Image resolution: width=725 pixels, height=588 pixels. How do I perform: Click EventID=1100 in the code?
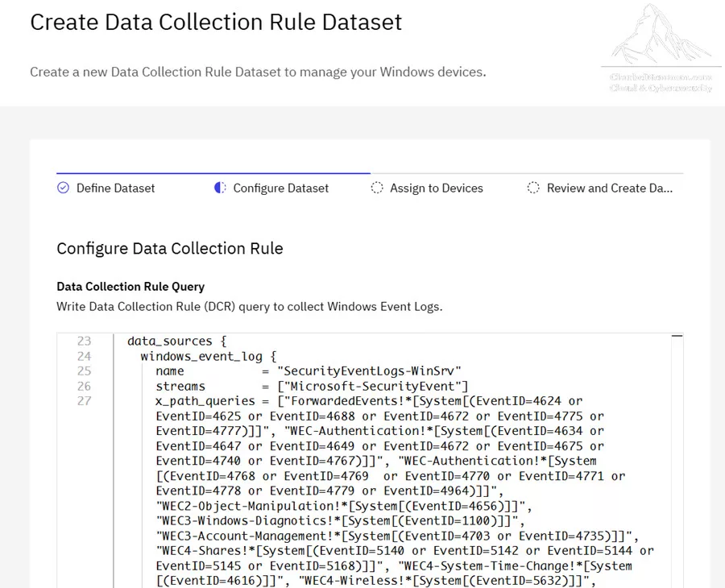coord(447,521)
